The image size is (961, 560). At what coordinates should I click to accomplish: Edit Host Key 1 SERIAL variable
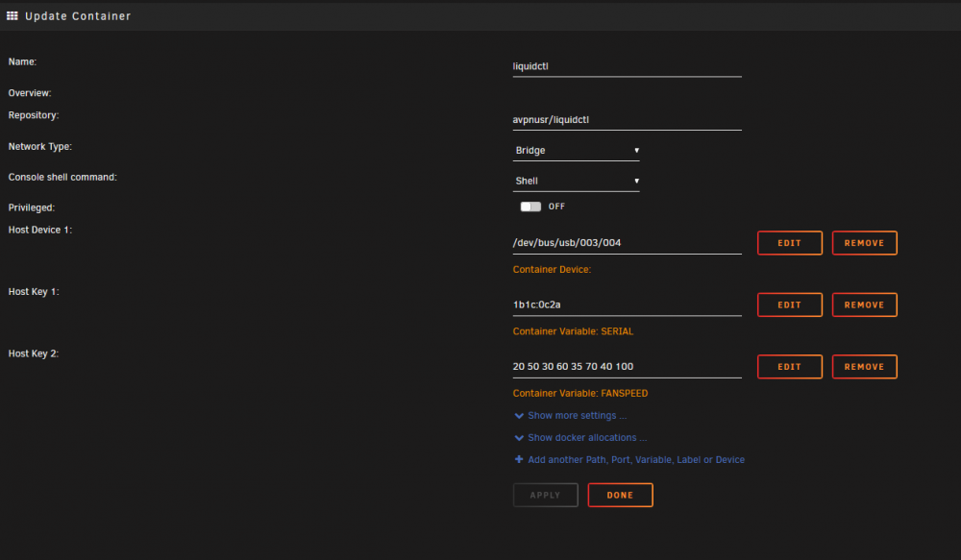click(x=789, y=305)
